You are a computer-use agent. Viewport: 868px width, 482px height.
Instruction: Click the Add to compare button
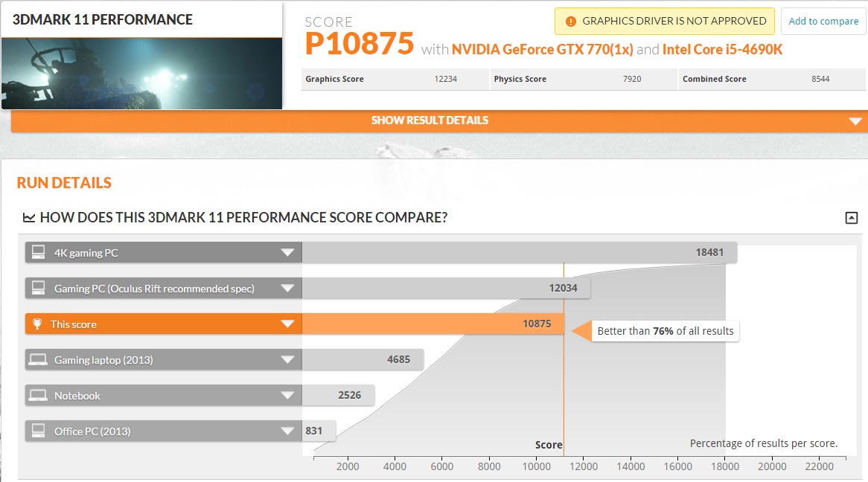(x=823, y=21)
